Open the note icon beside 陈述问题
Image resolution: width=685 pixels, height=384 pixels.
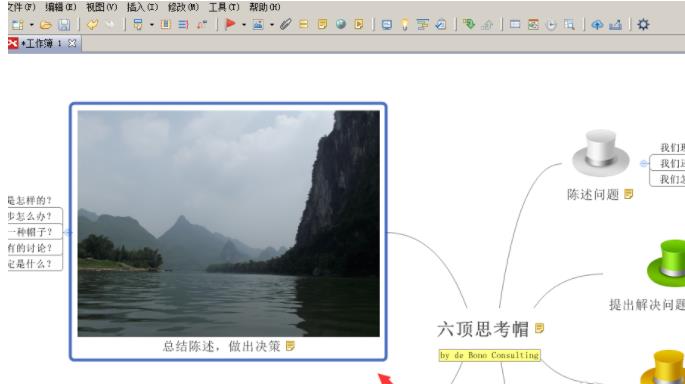pyautogui.click(x=629, y=194)
